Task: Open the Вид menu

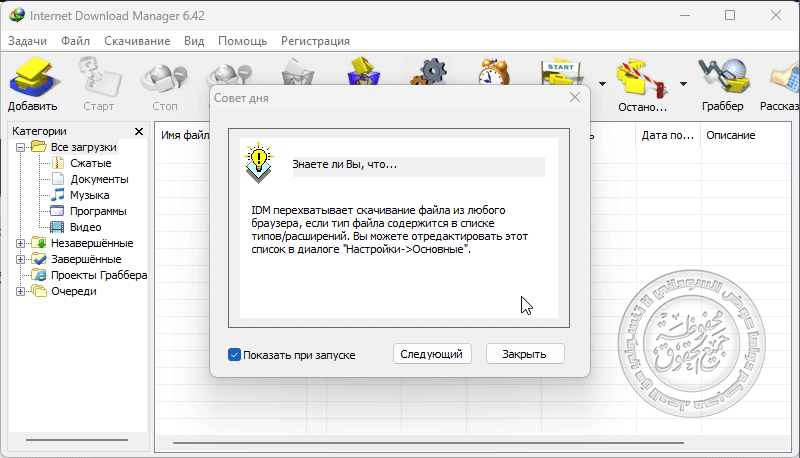Action: point(194,41)
